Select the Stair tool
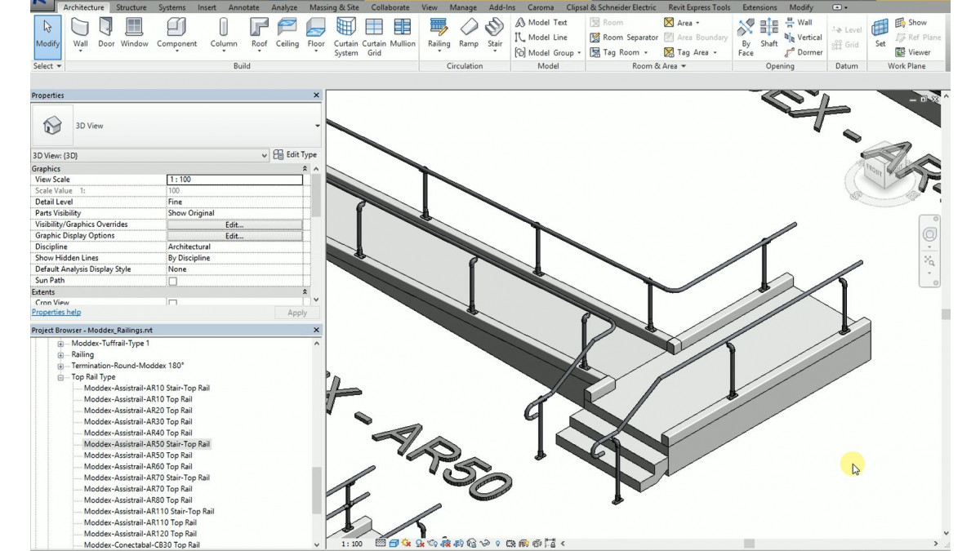This screenshot has width=980, height=551. click(x=495, y=35)
